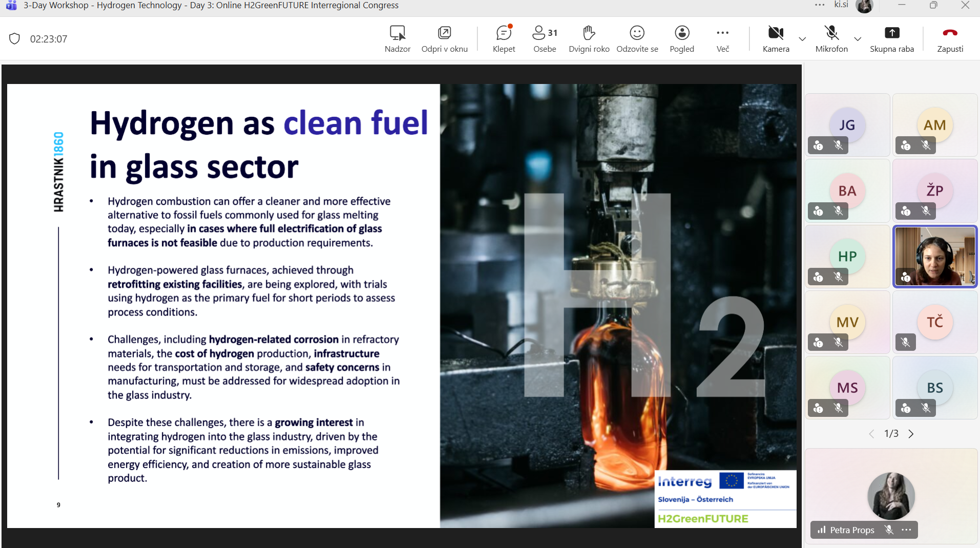Pop out with Odpri v oknu

444,38
